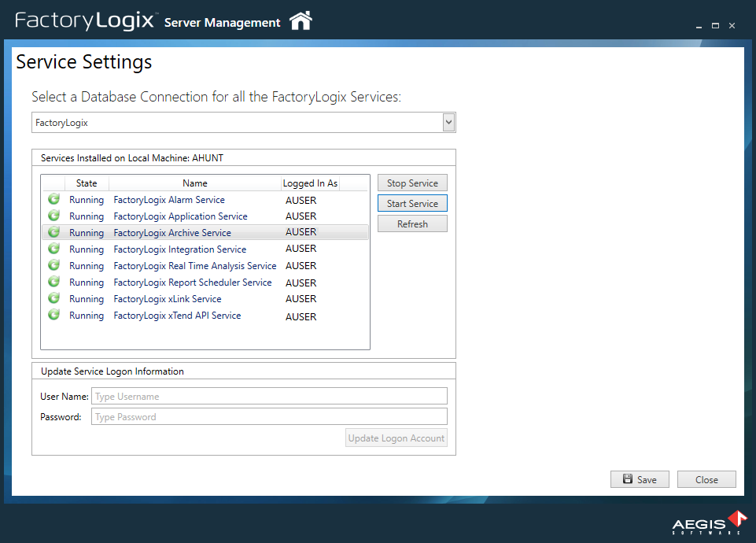Refresh the services list
This screenshot has width=756, height=543.
(x=411, y=223)
